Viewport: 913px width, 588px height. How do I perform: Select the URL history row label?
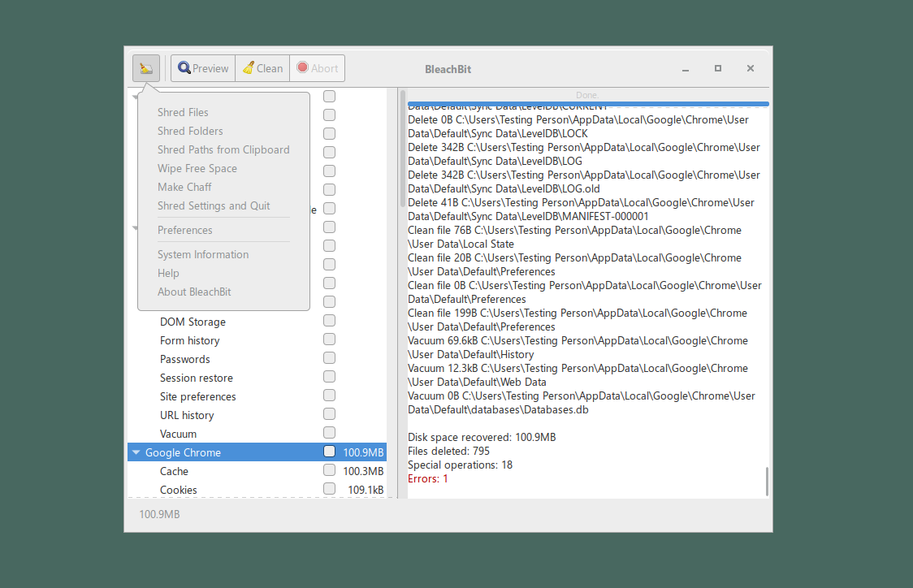click(x=187, y=415)
